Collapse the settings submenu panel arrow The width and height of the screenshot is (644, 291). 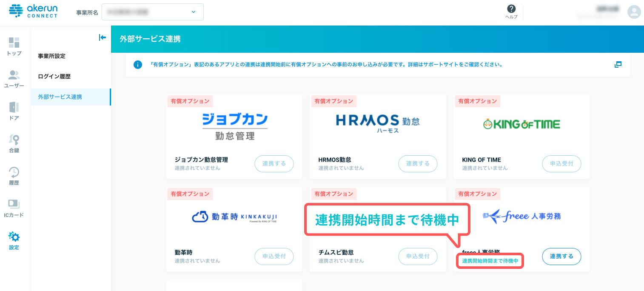102,37
